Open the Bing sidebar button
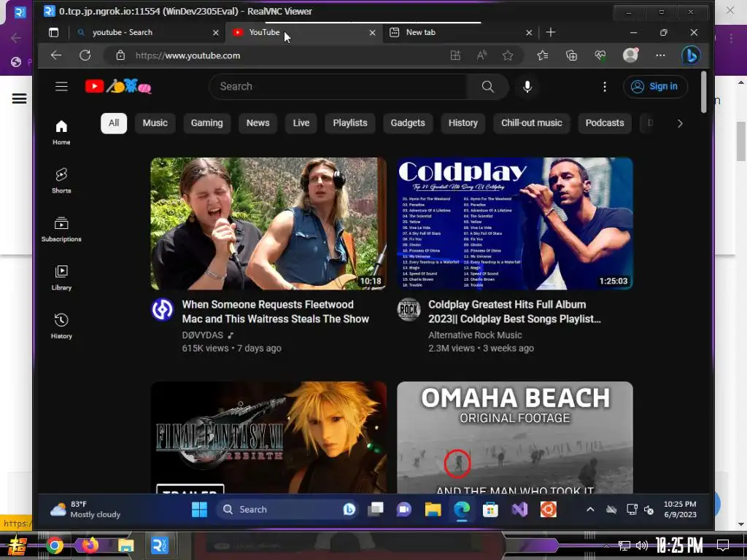 point(691,55)
